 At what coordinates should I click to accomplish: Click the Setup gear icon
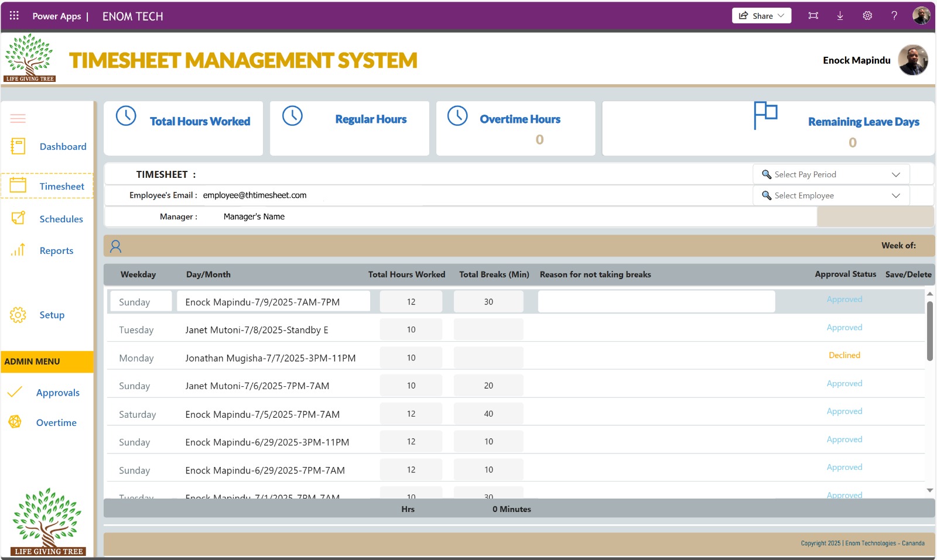tap(18, 315)
